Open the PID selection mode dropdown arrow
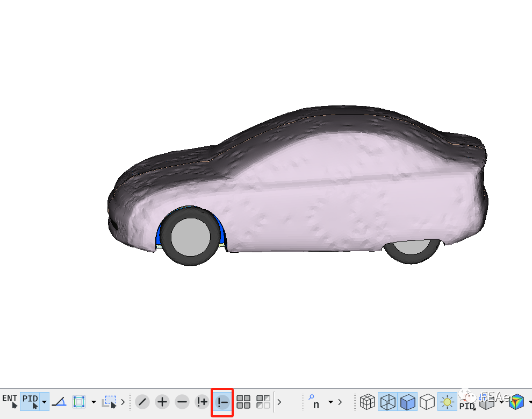 point(45,402)
